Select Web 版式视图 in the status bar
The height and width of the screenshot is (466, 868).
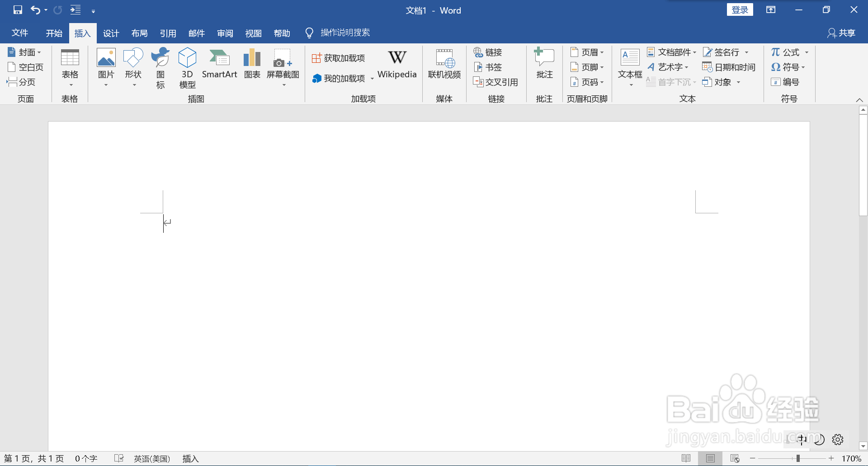pos(735,458)
